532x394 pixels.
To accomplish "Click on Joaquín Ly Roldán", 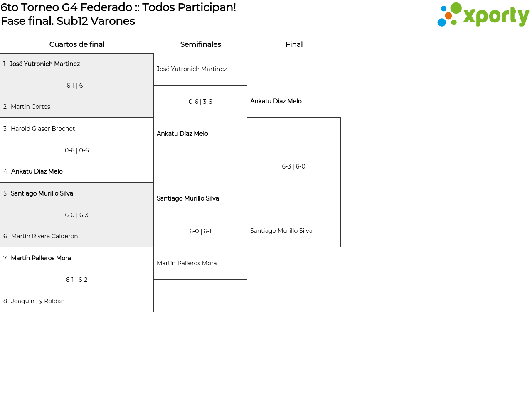I will 38,301.
